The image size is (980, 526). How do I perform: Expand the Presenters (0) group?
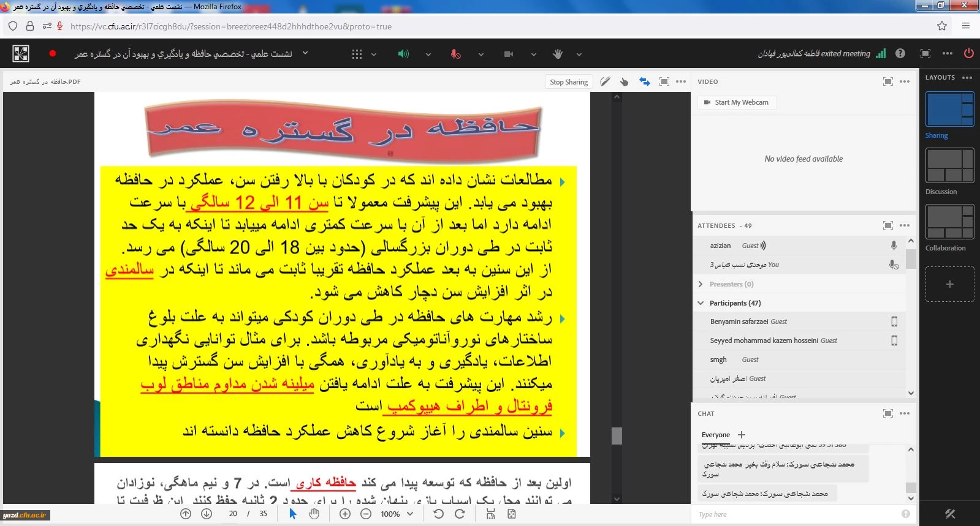click(701, 284)
